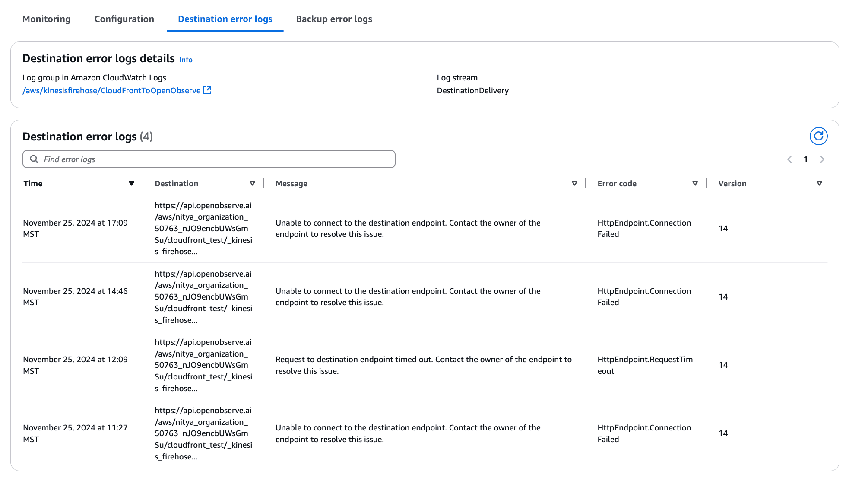The image size is (868, 478).
Task: Open the external link icon next to log group
Action: pyautogui.click(x=207, y=90)
